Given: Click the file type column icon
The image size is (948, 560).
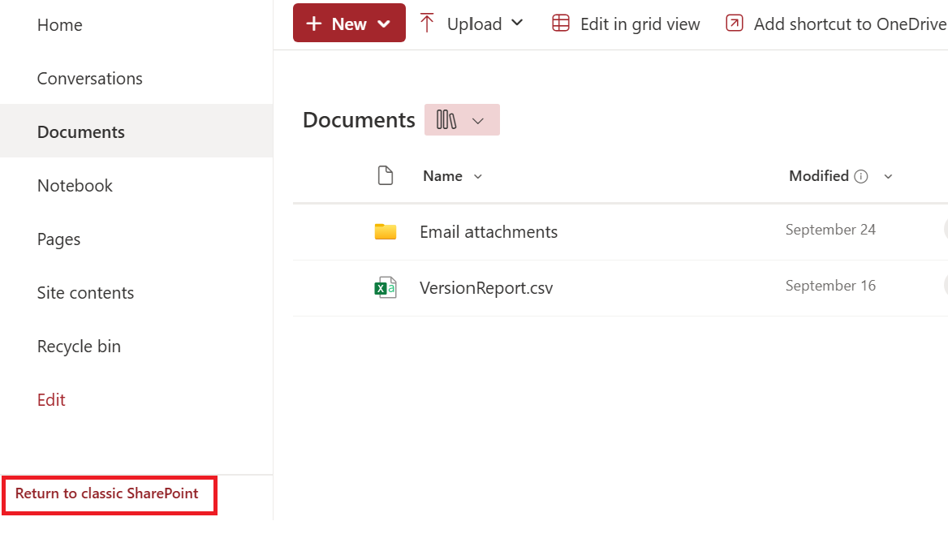Looking at the screenshot, I should click(x=385, y=175).
